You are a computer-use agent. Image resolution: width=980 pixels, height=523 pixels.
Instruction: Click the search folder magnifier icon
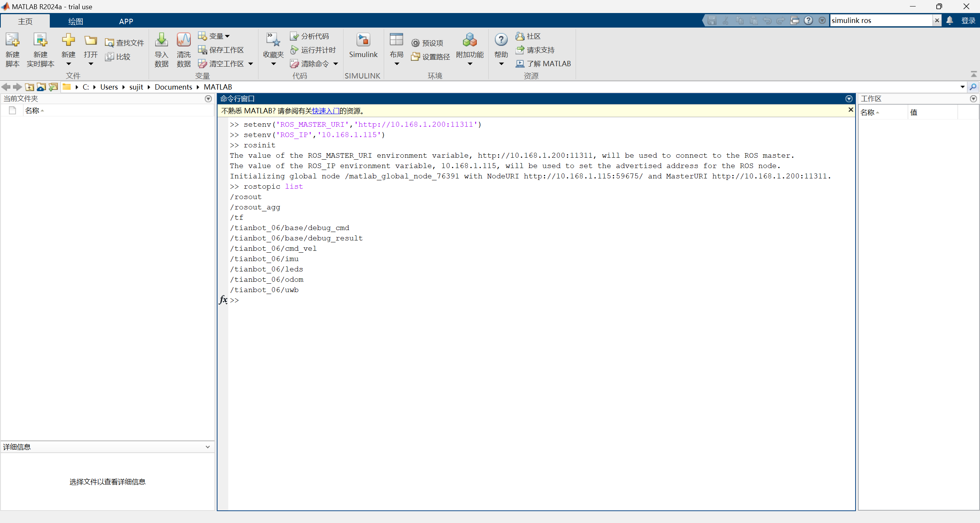(972, 87)
